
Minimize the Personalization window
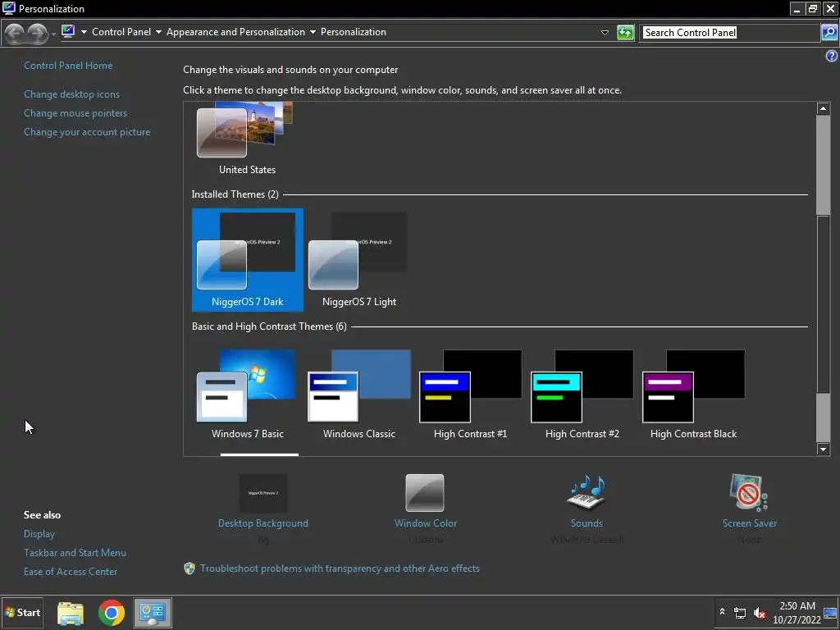pyautogui.click(x=797, y=8)
